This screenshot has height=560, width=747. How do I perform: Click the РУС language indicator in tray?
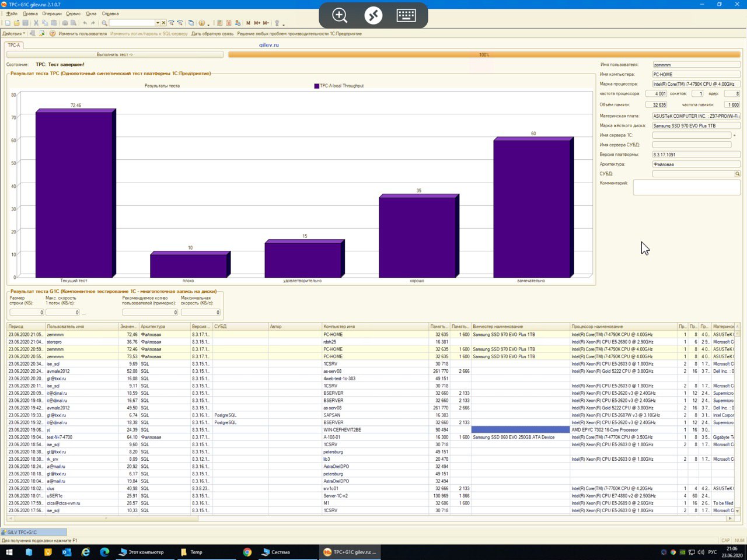(713, 552)
